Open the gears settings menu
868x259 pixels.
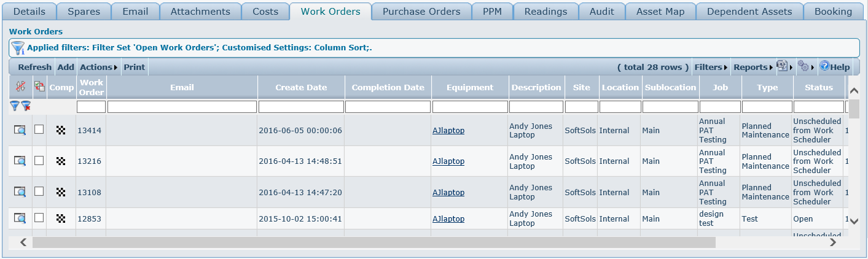[803, 66]
